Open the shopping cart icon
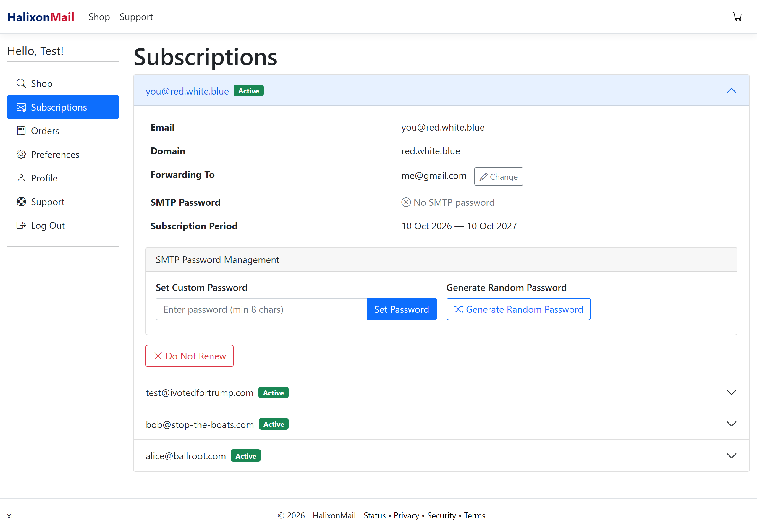 (737, 17)
